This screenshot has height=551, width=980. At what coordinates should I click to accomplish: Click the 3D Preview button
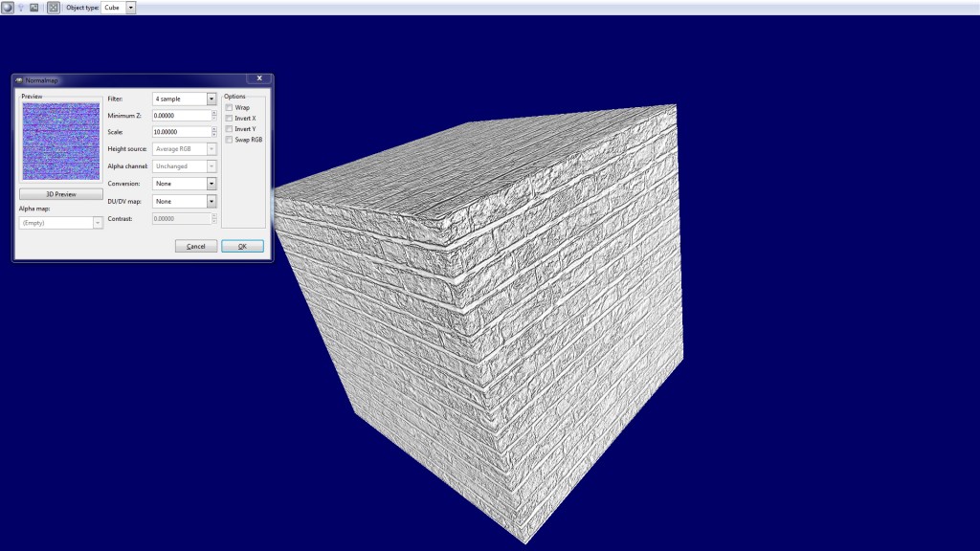61,194
